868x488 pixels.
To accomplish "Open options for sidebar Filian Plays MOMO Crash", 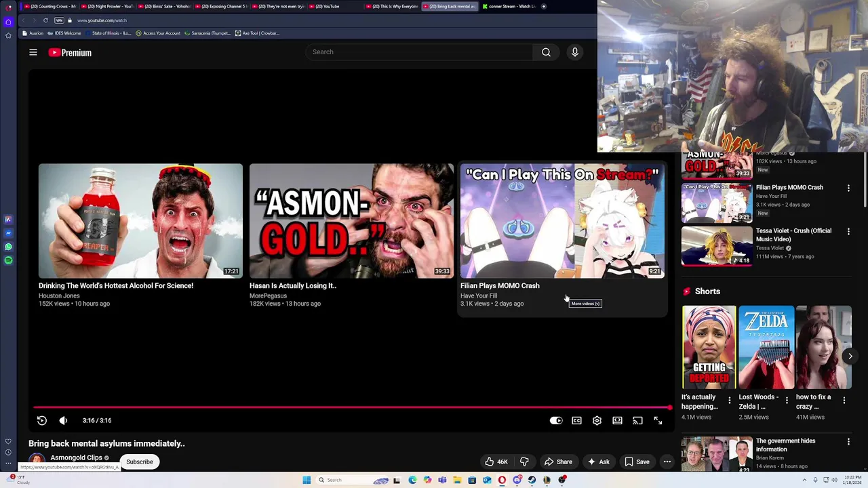I will [848, 188].
